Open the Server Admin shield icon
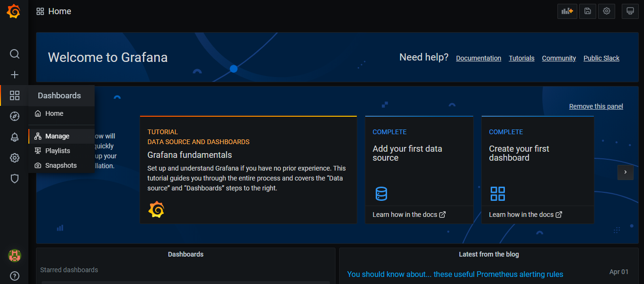 [x=15, y=179]
